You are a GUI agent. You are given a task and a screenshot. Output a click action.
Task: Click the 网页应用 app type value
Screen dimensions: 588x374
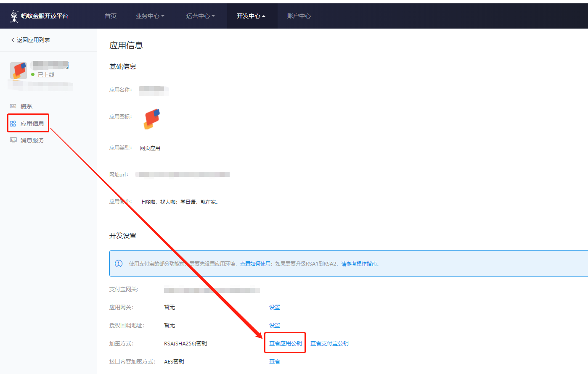pyautogui.click(x=150, y=148)
